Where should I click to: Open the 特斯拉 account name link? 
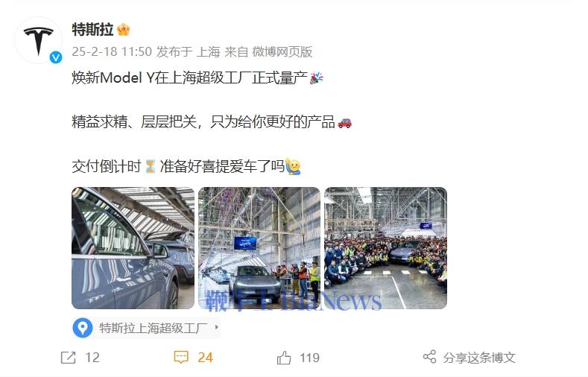coord(92,29)
